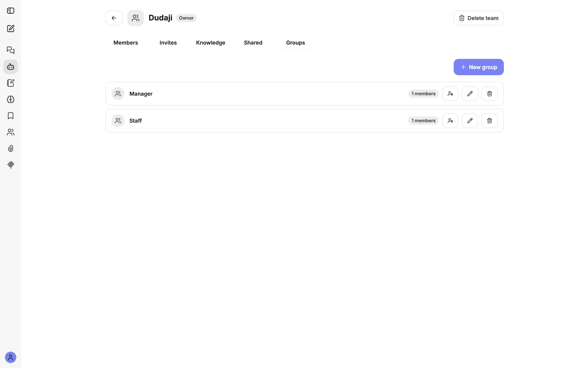Click Staff's 1 members badge

(x=423, y=121)
